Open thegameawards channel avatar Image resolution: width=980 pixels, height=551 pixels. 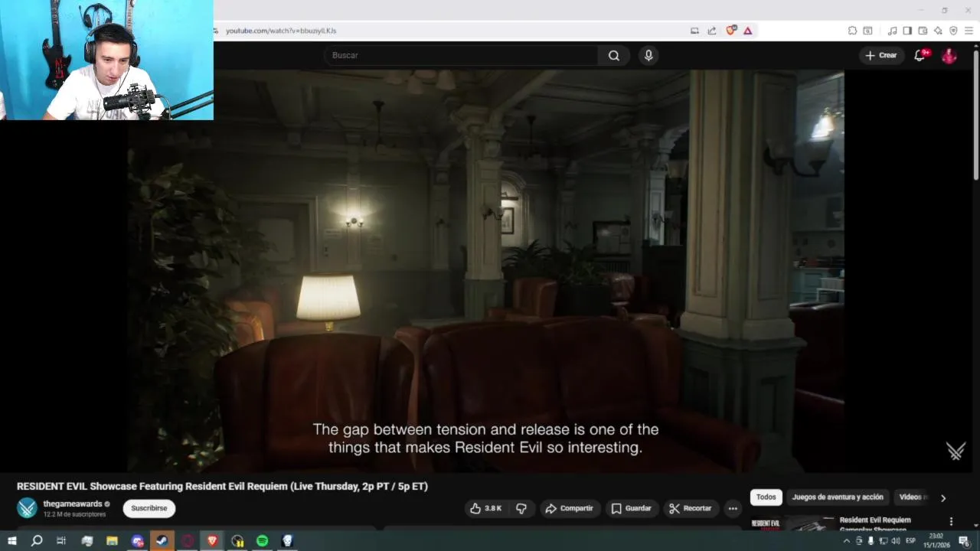pyautogui.click(x=27, y=508)
